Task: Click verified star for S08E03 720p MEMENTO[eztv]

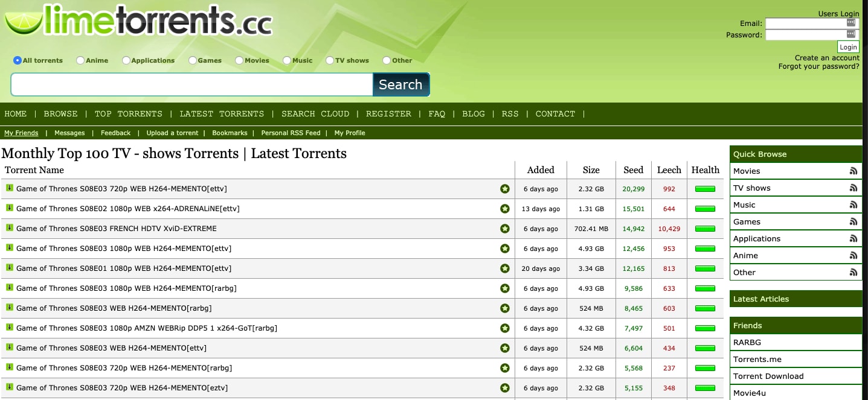Action: point(505,389)
